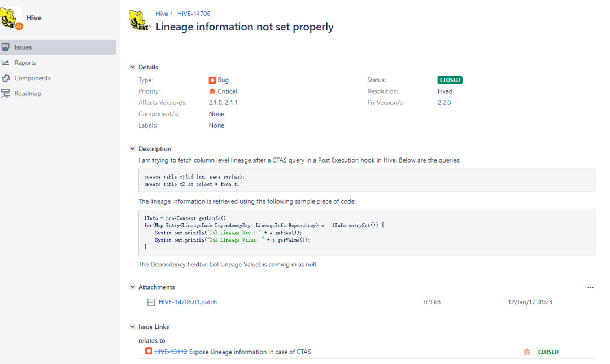This screenshot has width=610, height=364.
Task: Click 'Expose Lineage information in case of CTAS' summary
Action: pyautogui.click(x=250, y=352)
